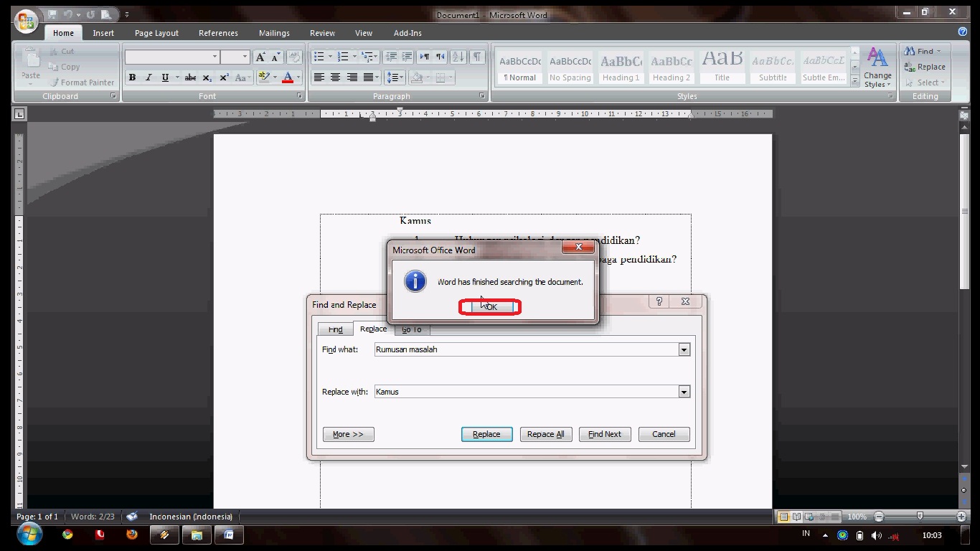Click Undo icon in Quick Access Toolbar
This screenshot has width=980, height=551.
[x=70, y=14]
